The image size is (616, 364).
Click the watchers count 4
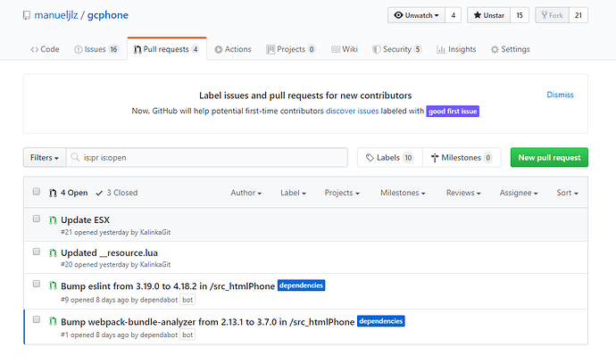click(x=453, y=15)
